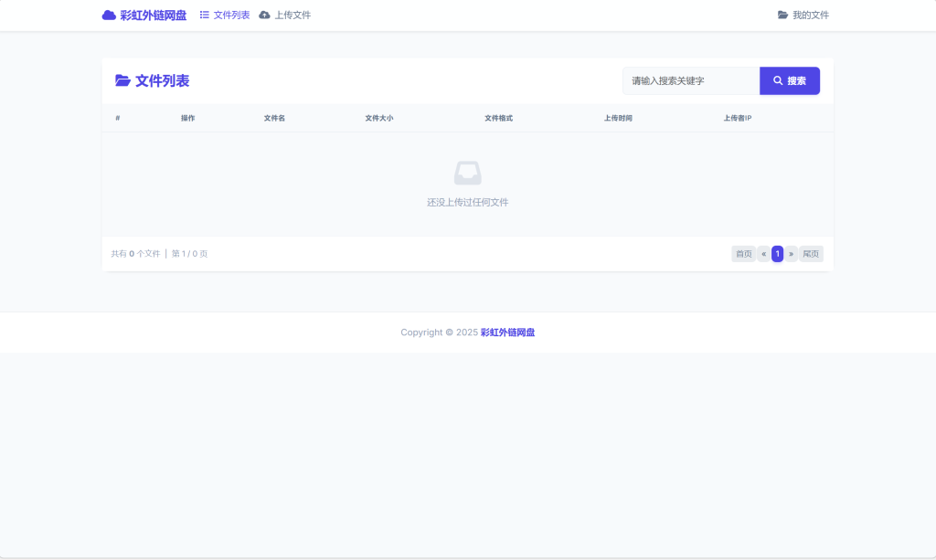The height and width of the screenshot is (560, 936).
Task: Click the 上传者IP column header
Action: [737, 119]
